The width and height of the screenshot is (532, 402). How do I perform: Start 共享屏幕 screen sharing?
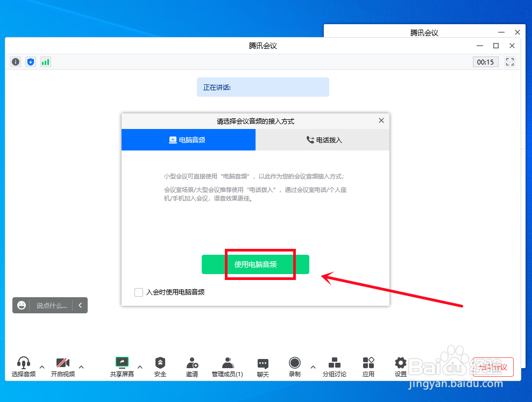click(x=122, y=367)
